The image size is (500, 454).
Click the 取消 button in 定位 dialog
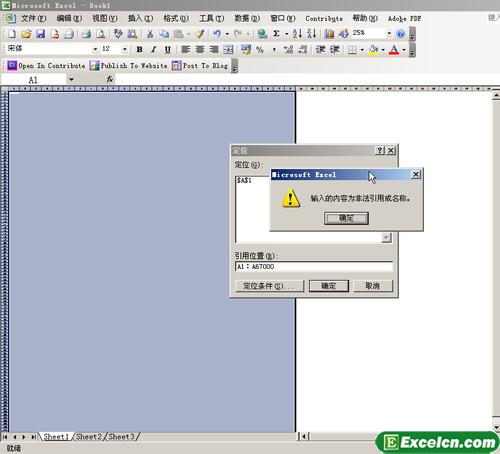pos(373,286)
